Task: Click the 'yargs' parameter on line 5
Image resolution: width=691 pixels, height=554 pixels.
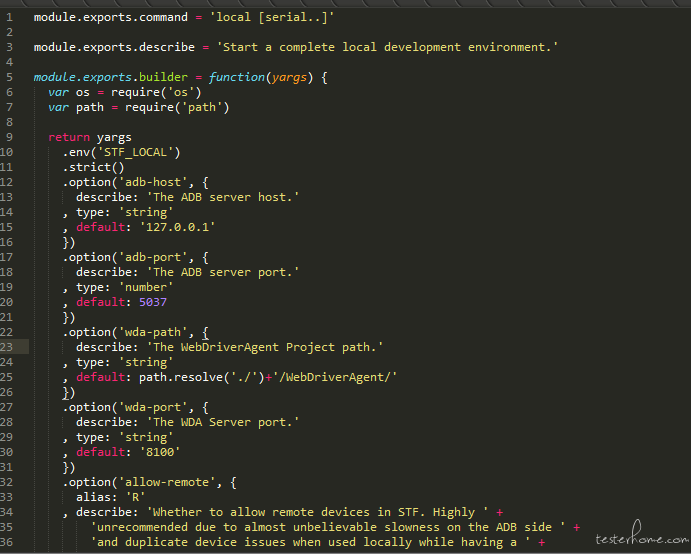Action: 289,78
